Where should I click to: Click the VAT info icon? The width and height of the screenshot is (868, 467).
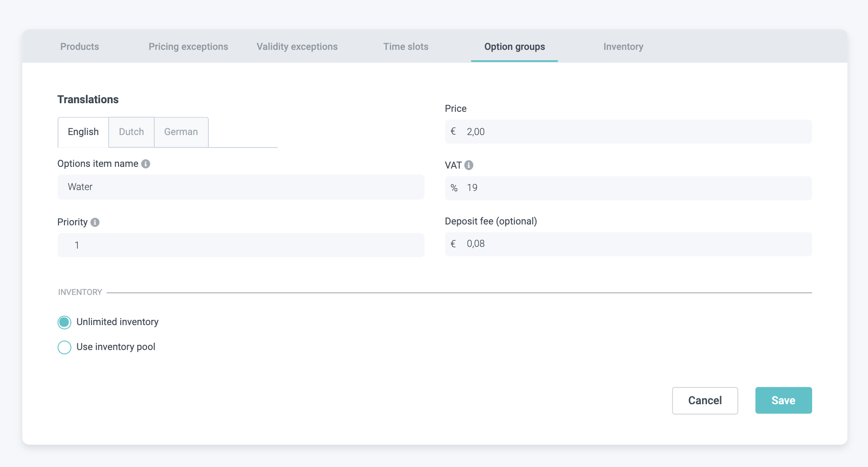[x=469, y=165]
